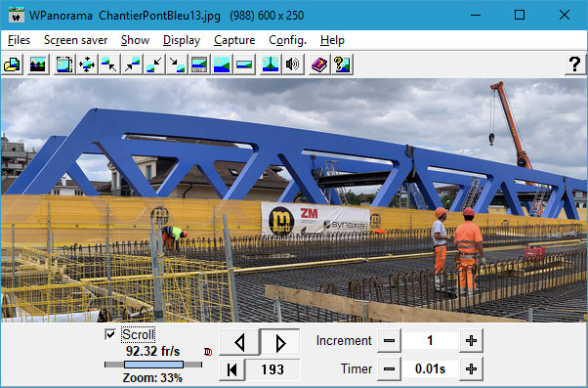Click the Zoom: 33% label
588x388 pixels.
pyautogui.click(x=152, y=377)
